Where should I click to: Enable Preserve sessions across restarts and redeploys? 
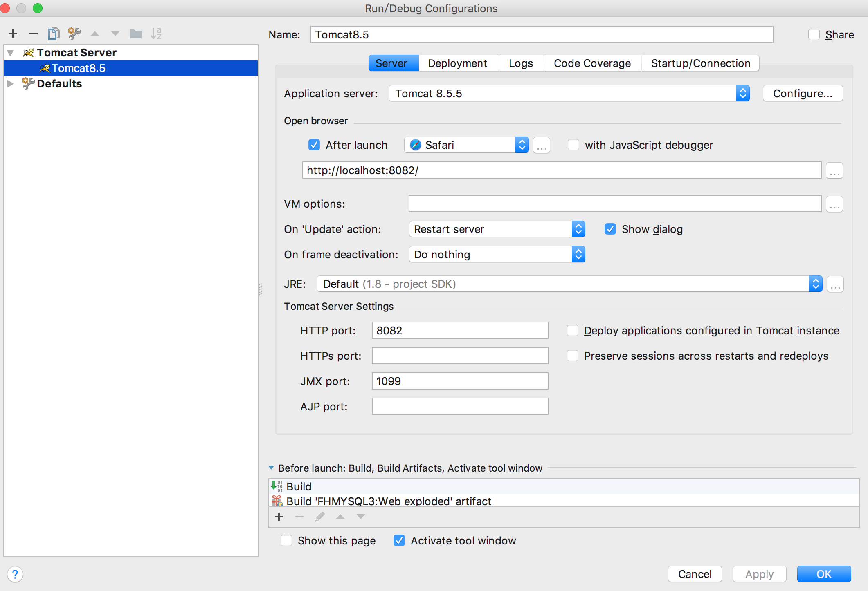pyautogui.click(x=573, y=356)
